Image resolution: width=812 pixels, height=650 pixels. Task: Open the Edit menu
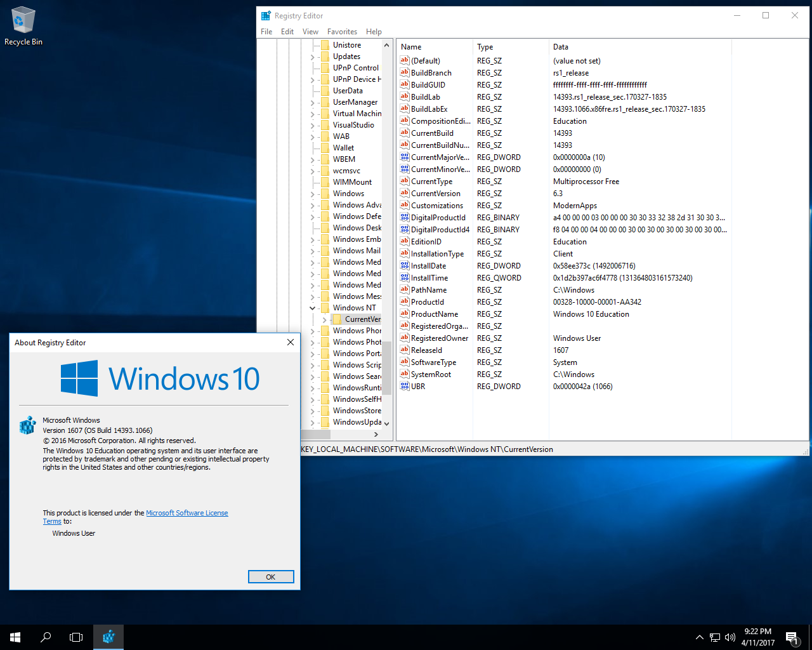(287, 32)
